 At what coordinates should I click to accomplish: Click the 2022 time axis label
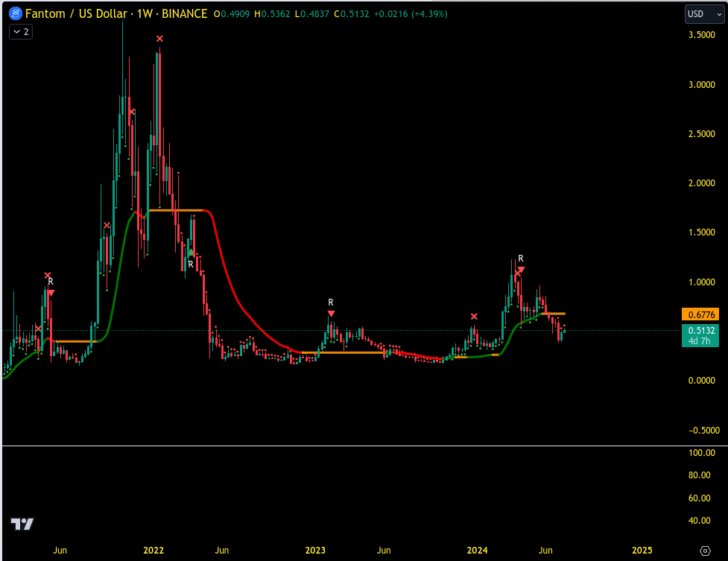153,551
